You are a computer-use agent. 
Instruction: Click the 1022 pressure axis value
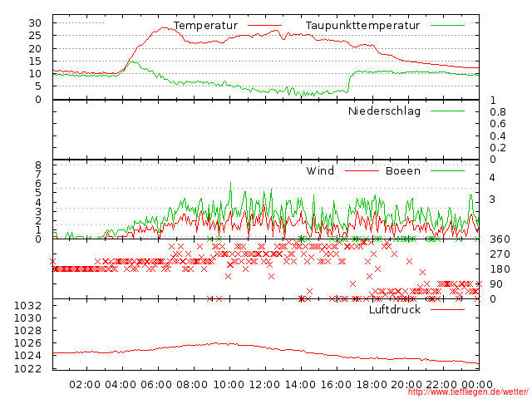point(27,368)
